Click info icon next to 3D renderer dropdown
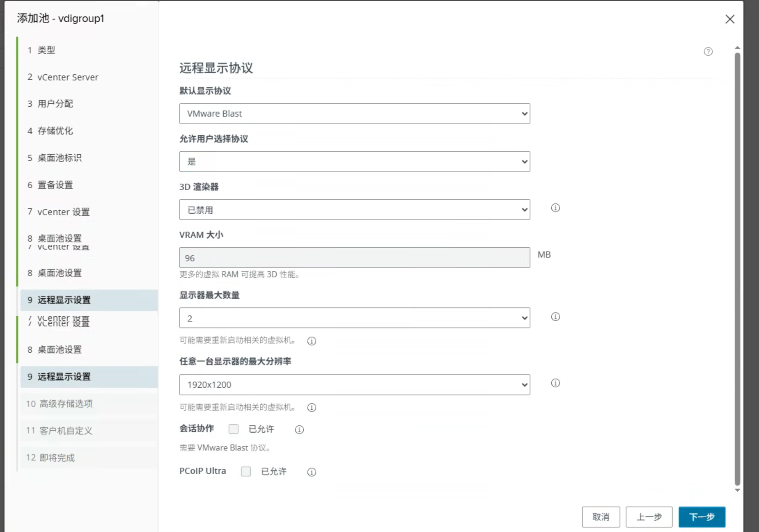759x532 pixels. coord(555,208)
